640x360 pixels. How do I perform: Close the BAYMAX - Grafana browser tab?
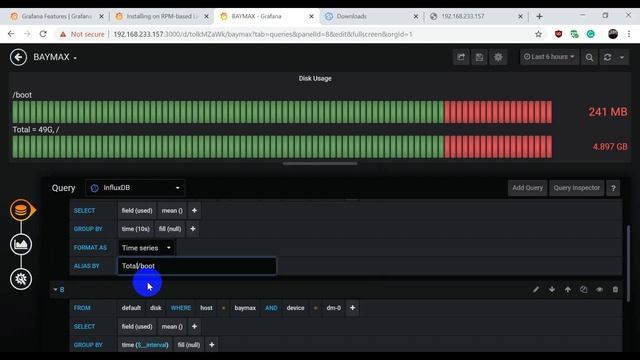311,16
